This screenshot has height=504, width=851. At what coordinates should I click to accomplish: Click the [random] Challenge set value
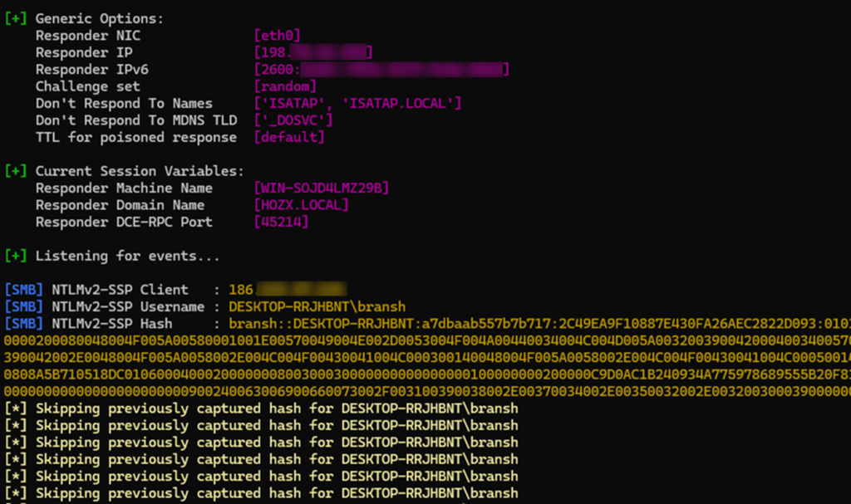(286, 86)
